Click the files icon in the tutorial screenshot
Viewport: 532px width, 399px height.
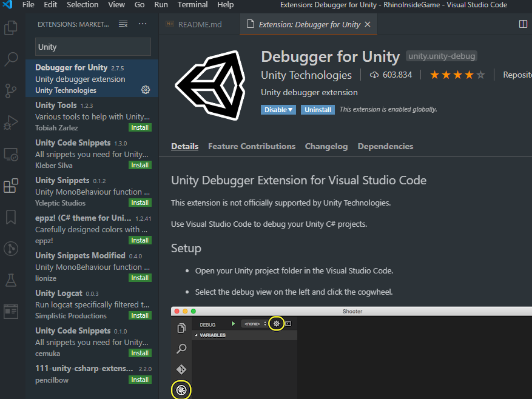point(181,328)
